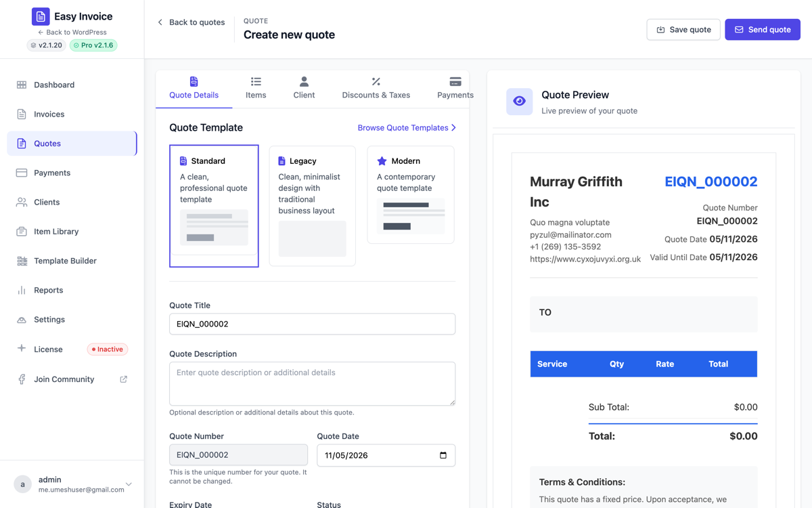
Task: Click the Template Builder icon
Action: pyautogui.click(x=22, y=261)
